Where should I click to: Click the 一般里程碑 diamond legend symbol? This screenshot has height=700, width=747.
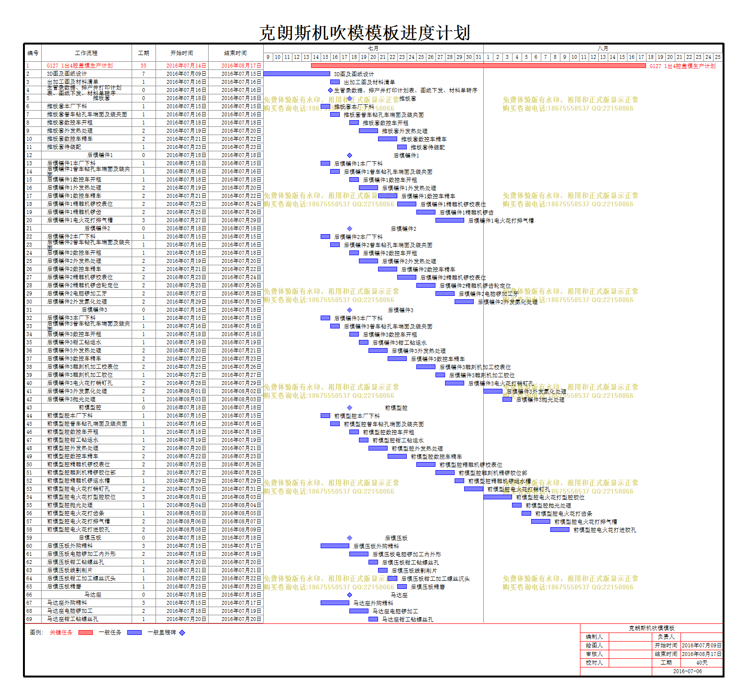tap(182, 632)
